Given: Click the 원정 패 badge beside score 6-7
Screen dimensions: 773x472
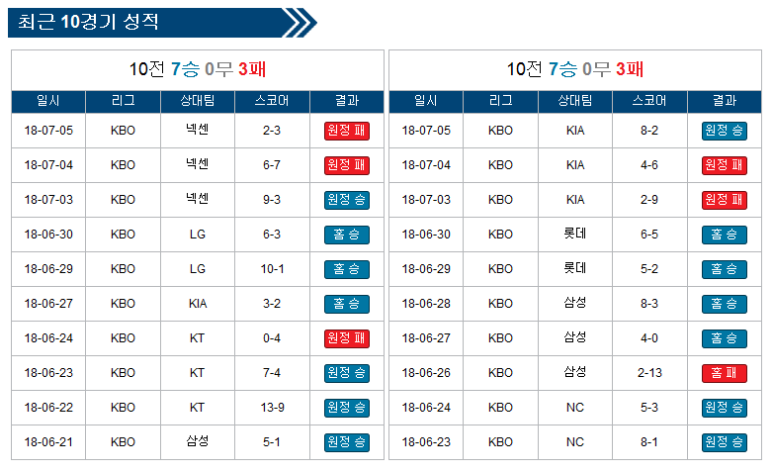Looking at the screenshot, I should pos(347,165).
